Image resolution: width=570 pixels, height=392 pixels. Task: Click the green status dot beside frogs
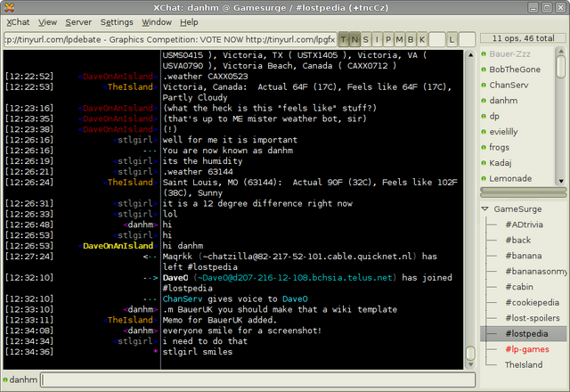click(484, 148)
